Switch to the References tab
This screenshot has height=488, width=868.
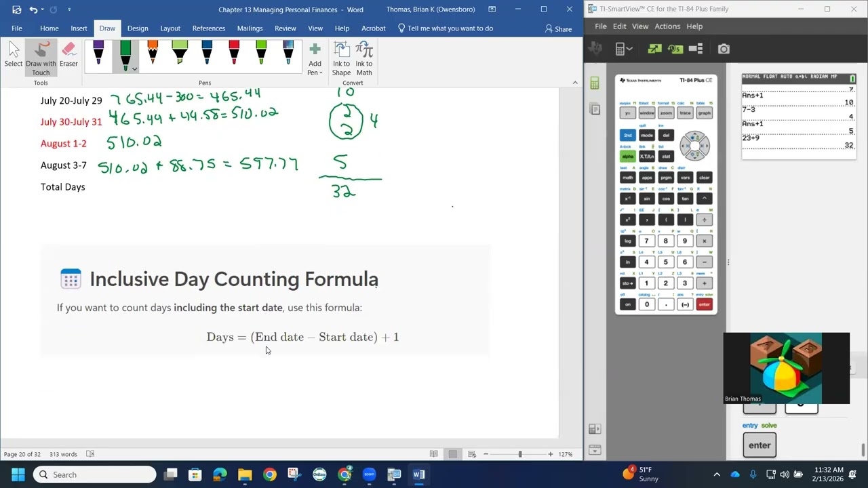point(208,28)
